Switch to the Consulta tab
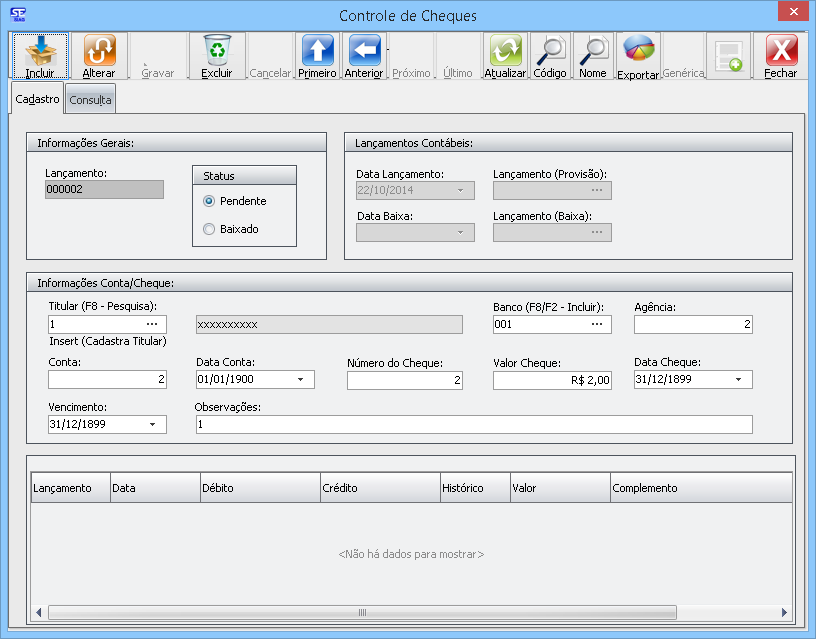 (90, 100)
